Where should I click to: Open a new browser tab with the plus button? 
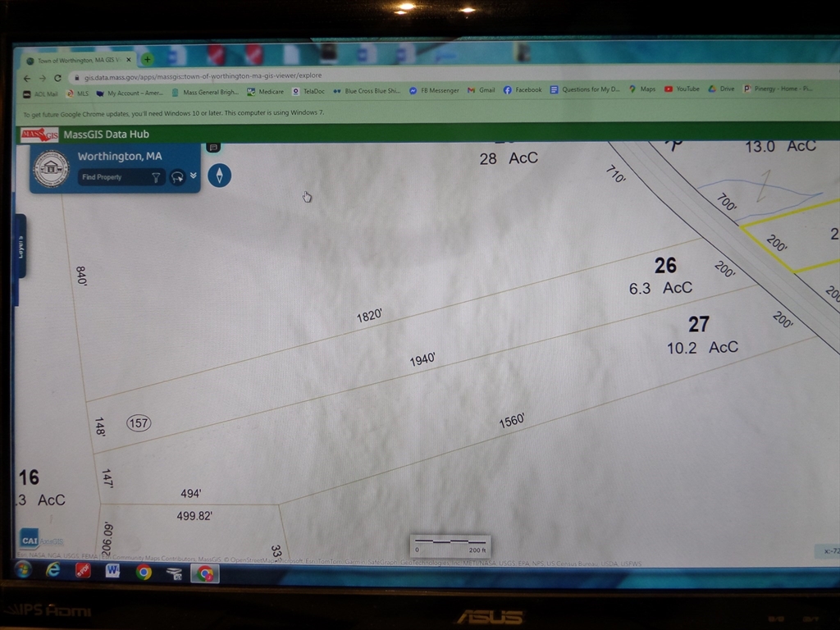pyautogui.click(x=148, y=59)
